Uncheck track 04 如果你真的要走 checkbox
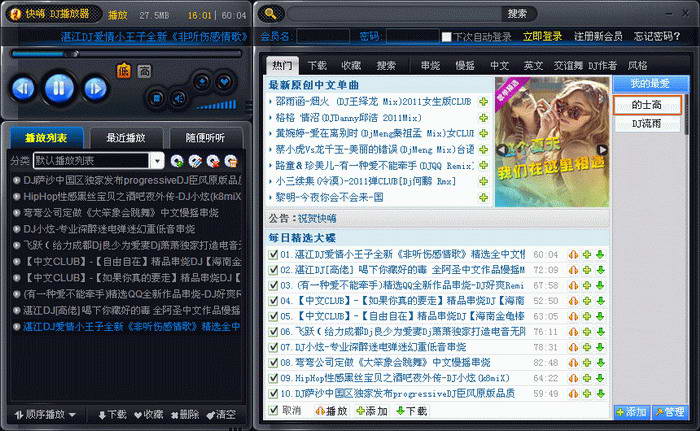This screenshot has height=431, width=700. [x=273, y=301]
